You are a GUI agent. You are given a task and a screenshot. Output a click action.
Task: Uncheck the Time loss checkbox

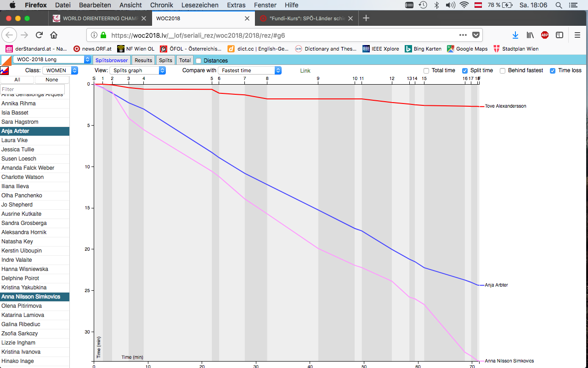pos(553,71)
